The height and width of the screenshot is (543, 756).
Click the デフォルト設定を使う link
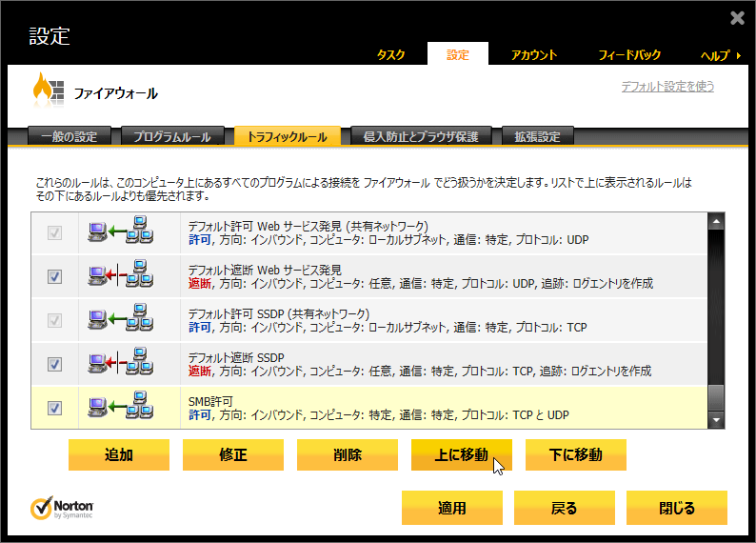point(667,87)
